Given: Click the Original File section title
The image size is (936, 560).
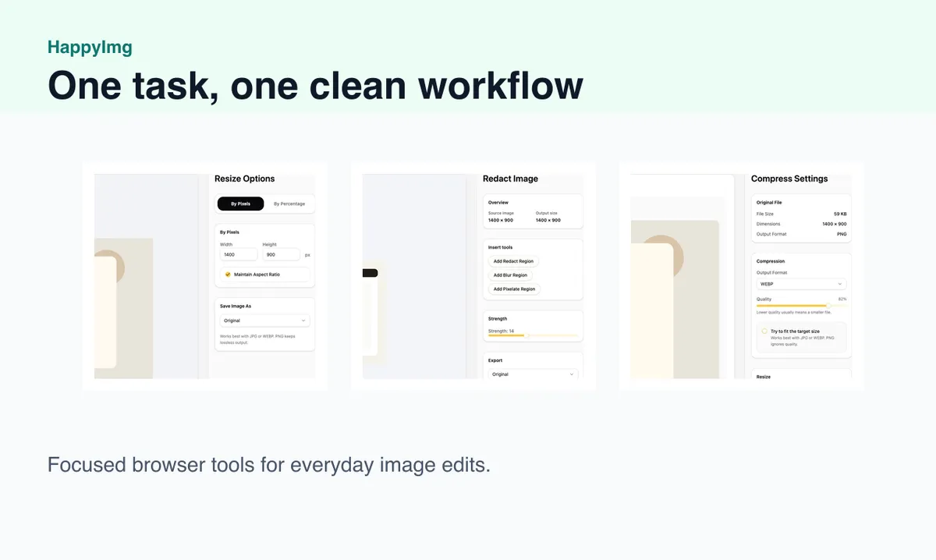Looking at the screenshot, I should click(x=769, y=202).
